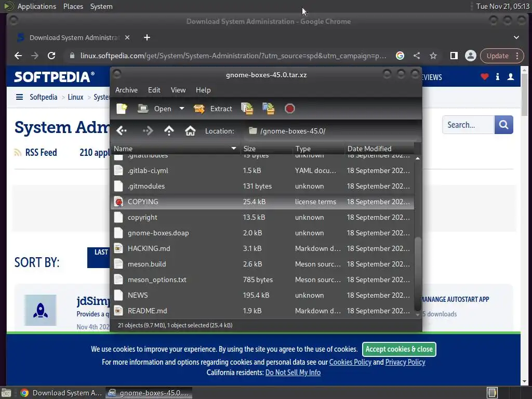This screenshot has height=399, width=532.
Task: Open the Edit menu in archive manager
Action: (154, 90)
